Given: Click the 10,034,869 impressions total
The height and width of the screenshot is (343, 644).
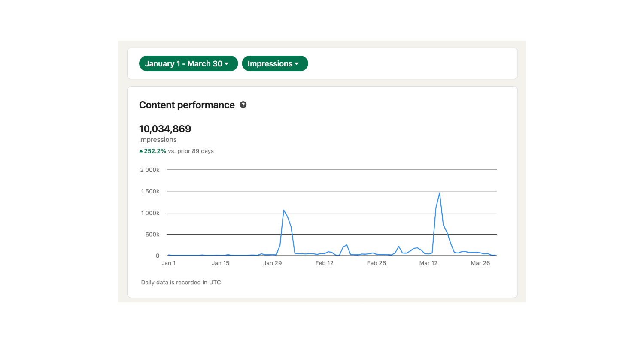Looking at the screenshot, I should tap(165, 129).
